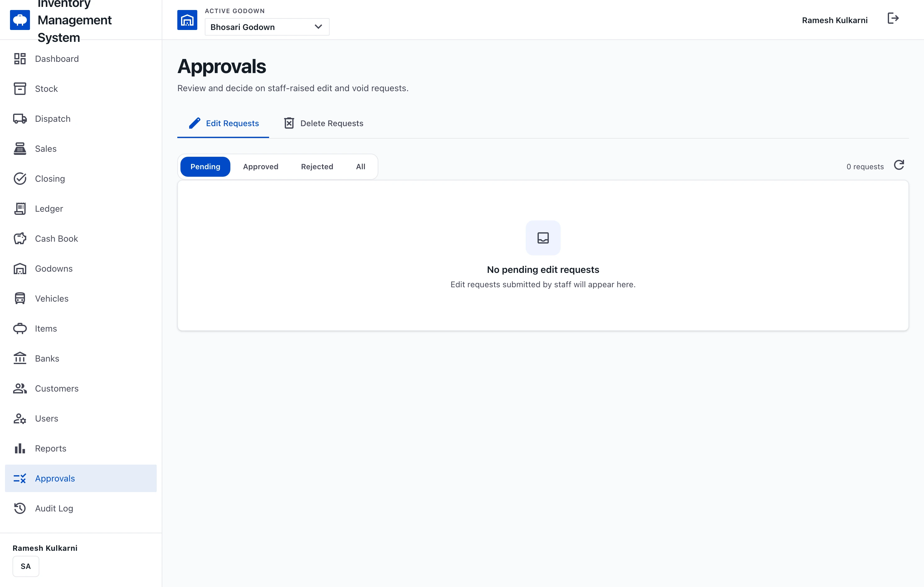Refresh the requests list with reload icon
924x587 pixels.
point(899,165)
